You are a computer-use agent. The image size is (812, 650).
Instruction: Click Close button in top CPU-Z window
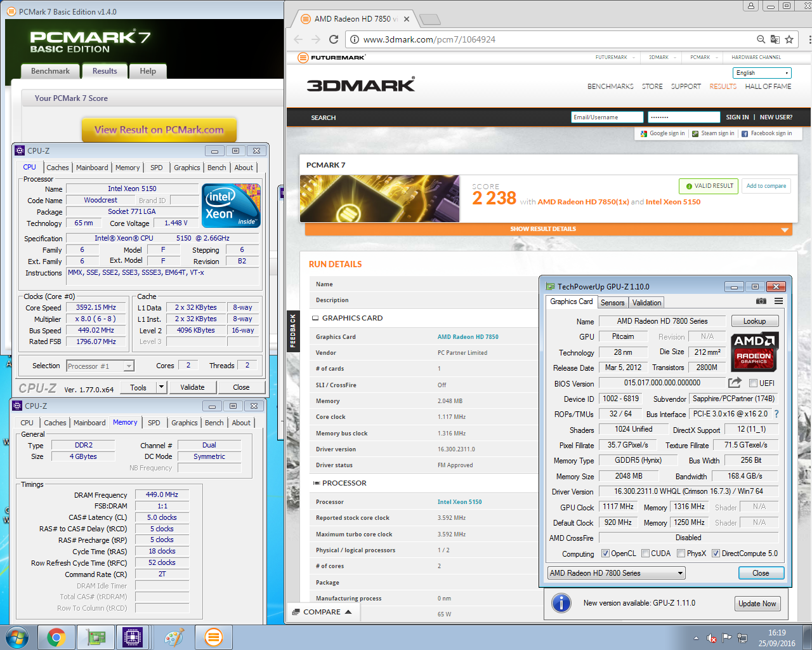(x=241, y=387)
